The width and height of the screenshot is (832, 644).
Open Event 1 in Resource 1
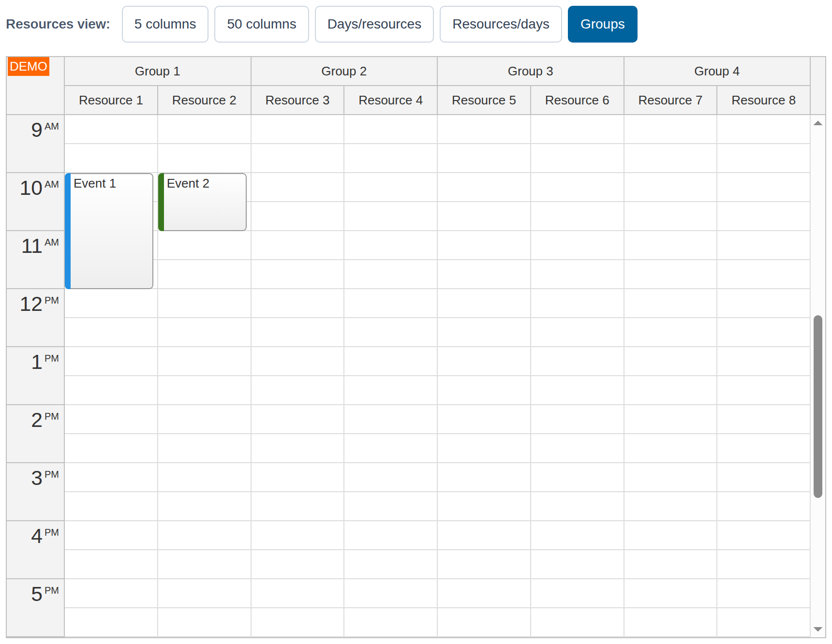coord(109,231)
